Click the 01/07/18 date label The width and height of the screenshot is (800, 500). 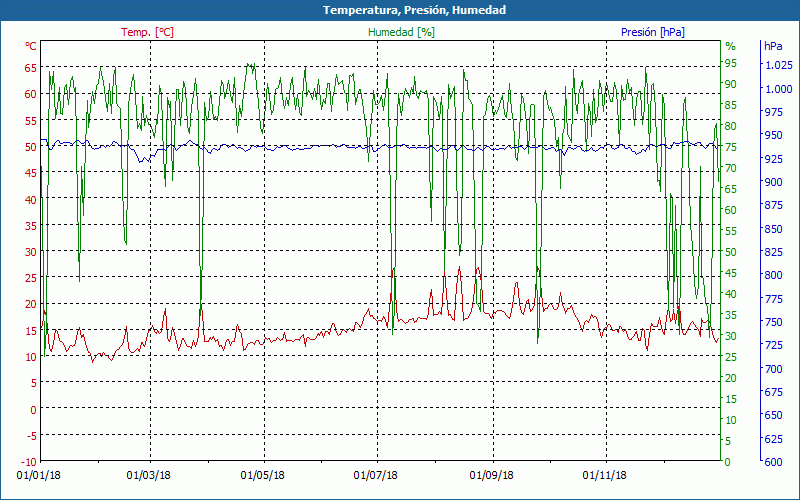coord(376,476)
